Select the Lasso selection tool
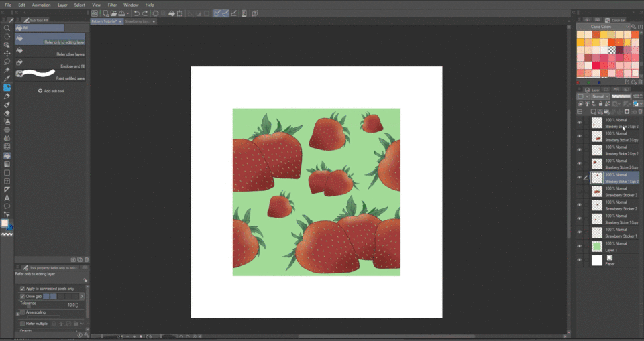The width and height of the screenshot is (644, 341). click(7, 62)
